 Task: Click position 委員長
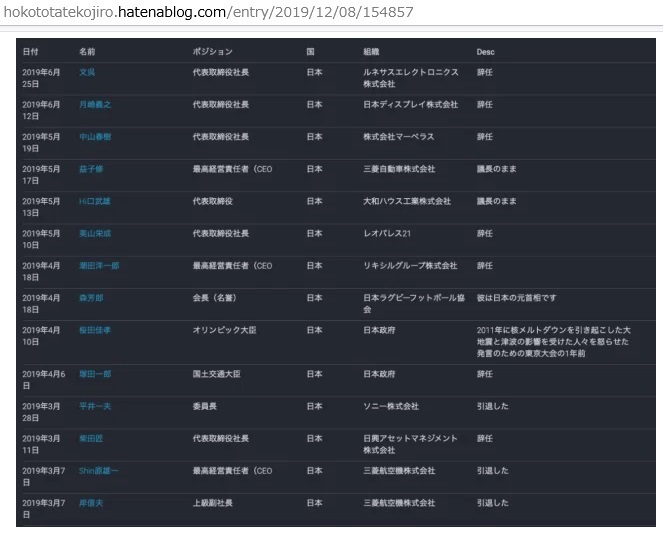205,406
